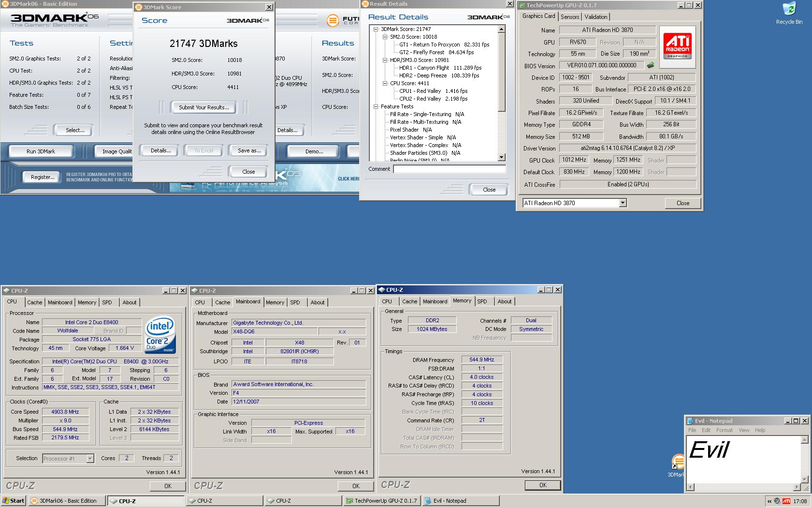Click the 3DMark06 title bar icon
Image resolution: width=812 pixels, height=508 pixels.
(x=5, y=4)
